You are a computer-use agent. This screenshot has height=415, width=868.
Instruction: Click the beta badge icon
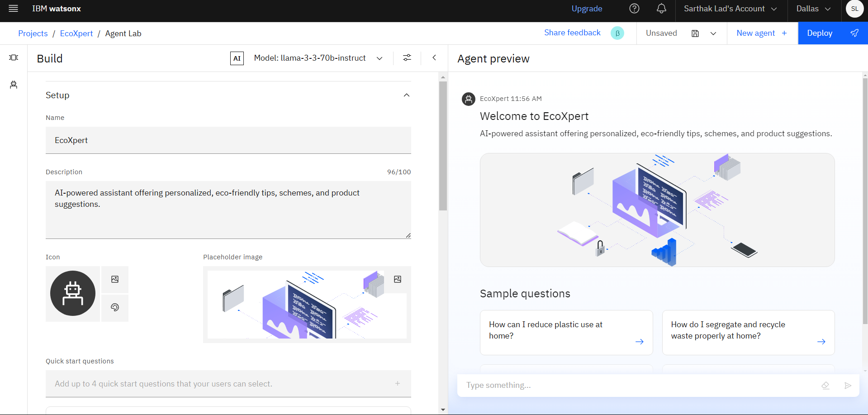click(617, 33)
